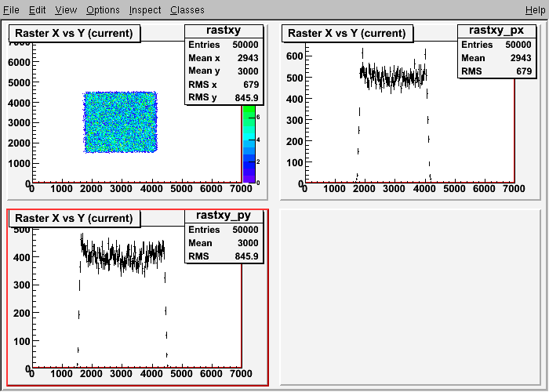
Task: Open the Options menu
Action: tap(103, 9)
